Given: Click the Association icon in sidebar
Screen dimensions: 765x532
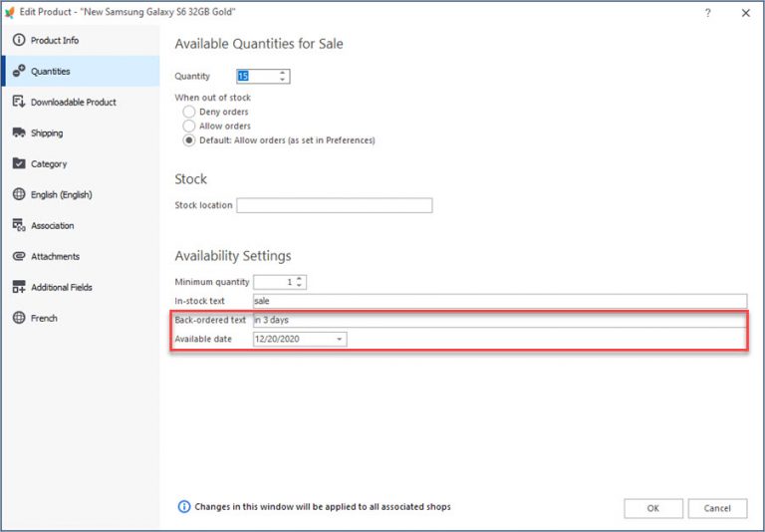Looking at the screenshot, I should click(19, 226).
